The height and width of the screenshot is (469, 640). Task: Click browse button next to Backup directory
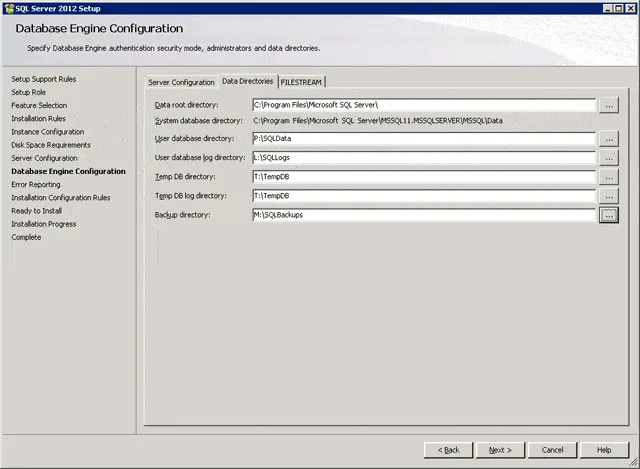(x=608, y=215)
